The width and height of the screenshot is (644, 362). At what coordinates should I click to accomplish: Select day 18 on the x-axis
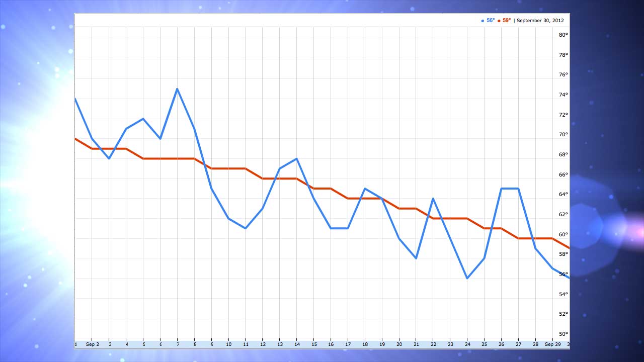[x=365, y=344]
